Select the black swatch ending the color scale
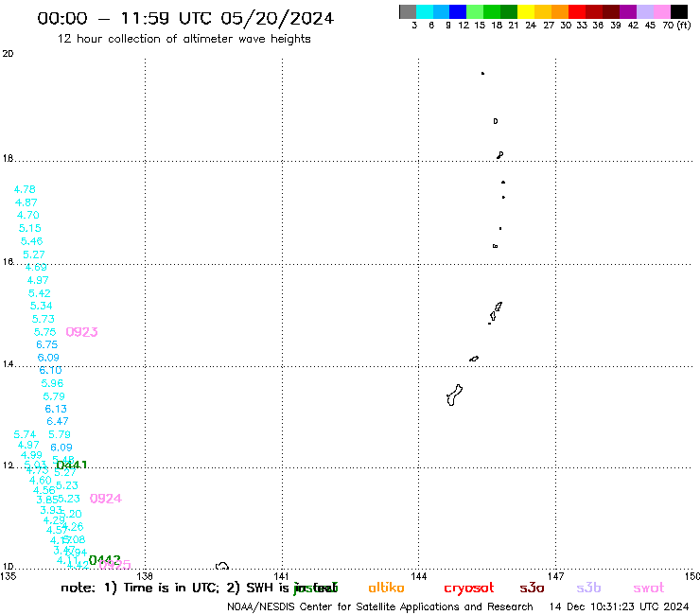The height and width of the screenshot is (615, 700). [x=679, y=11]
